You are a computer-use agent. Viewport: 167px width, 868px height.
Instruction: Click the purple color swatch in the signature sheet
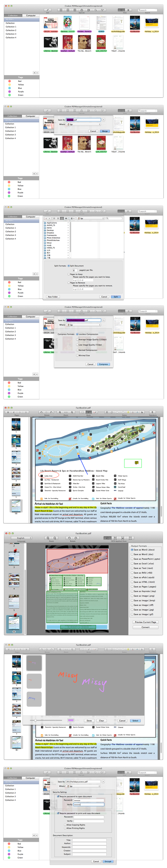pyautogui.click(x=71, y=720)
